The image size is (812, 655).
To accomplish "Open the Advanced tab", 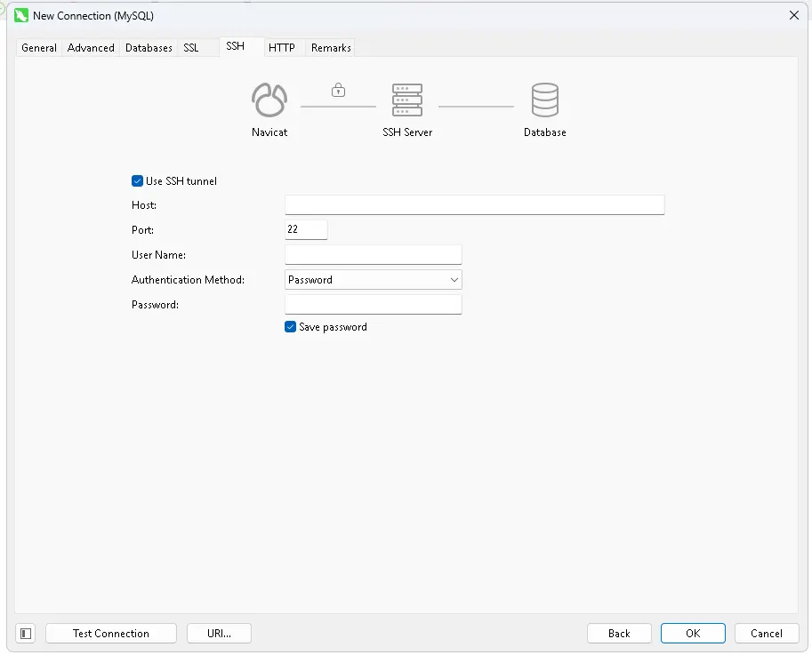I will [91, 48].
